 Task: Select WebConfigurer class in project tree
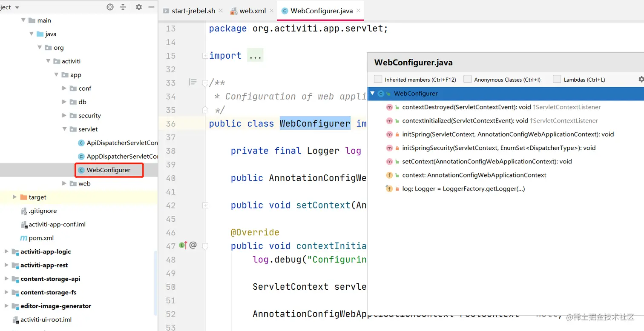click(x=109, y=170)
